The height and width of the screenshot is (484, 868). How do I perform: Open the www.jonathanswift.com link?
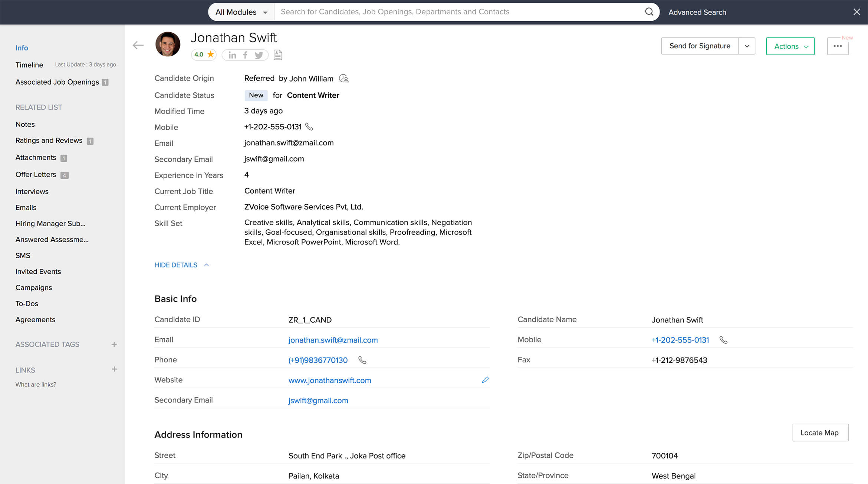click(x=329, y=380)
